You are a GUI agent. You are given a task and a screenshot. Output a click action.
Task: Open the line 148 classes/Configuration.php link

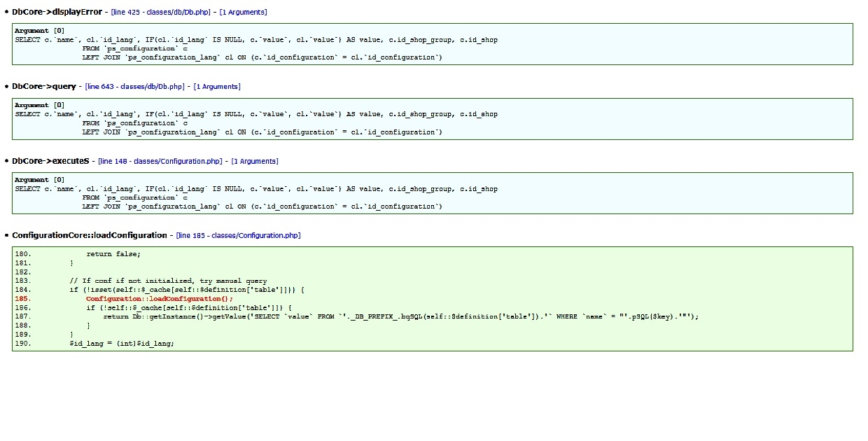161,161
